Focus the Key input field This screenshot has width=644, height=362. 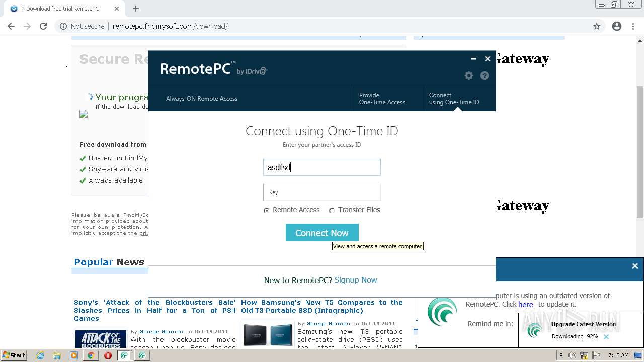tap(322, 192)
